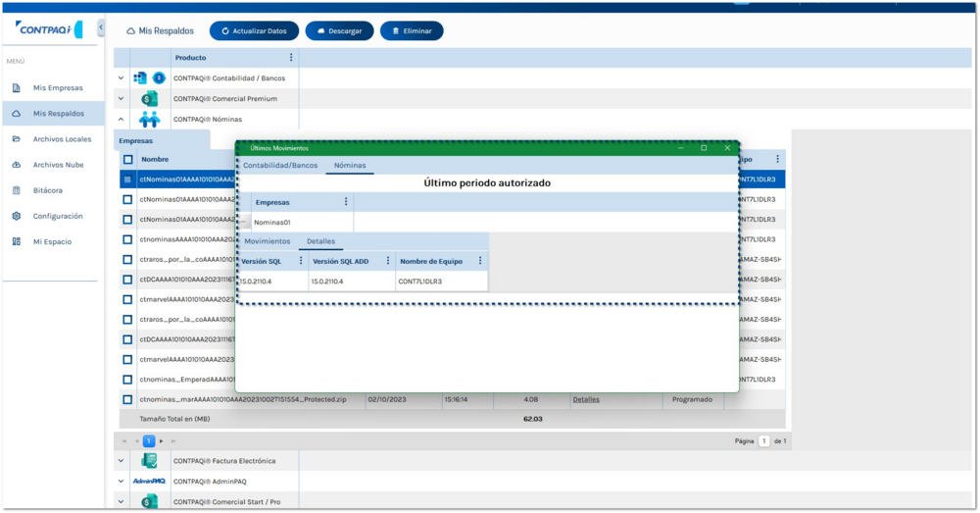Open Archivos Nube in the sidebar
The image size is (980, 513).
pos(57,165)
